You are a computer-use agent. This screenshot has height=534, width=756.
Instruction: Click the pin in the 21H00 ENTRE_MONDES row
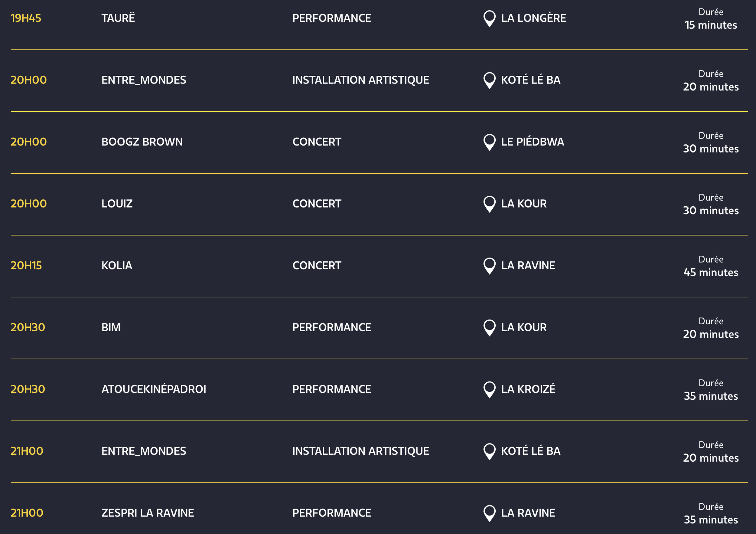pos(489,451)
